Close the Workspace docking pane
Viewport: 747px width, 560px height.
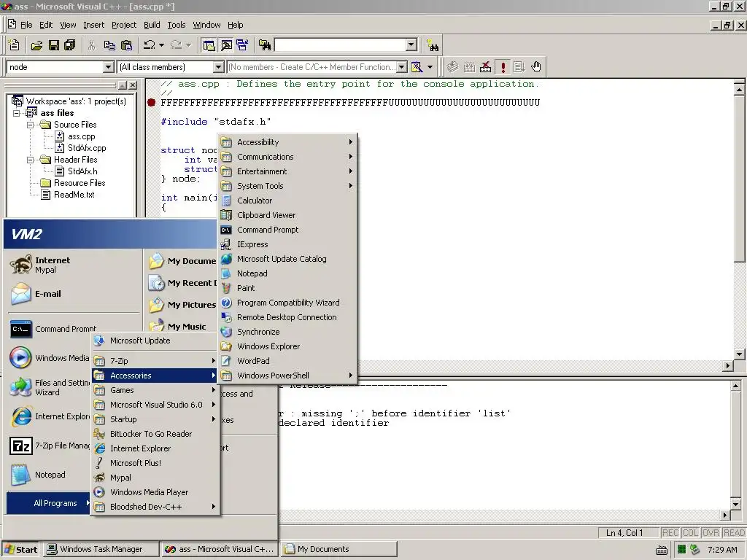(x=133, y=85)
